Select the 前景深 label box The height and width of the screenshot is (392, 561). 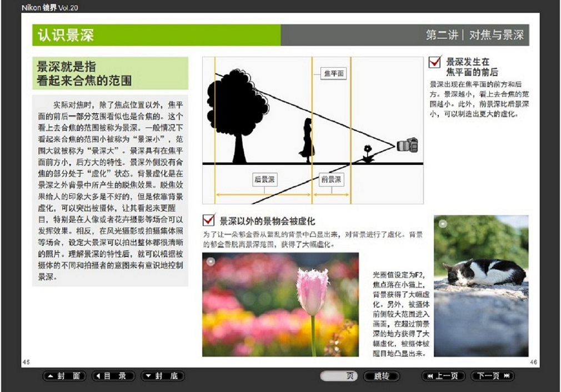tap(332, 179)
